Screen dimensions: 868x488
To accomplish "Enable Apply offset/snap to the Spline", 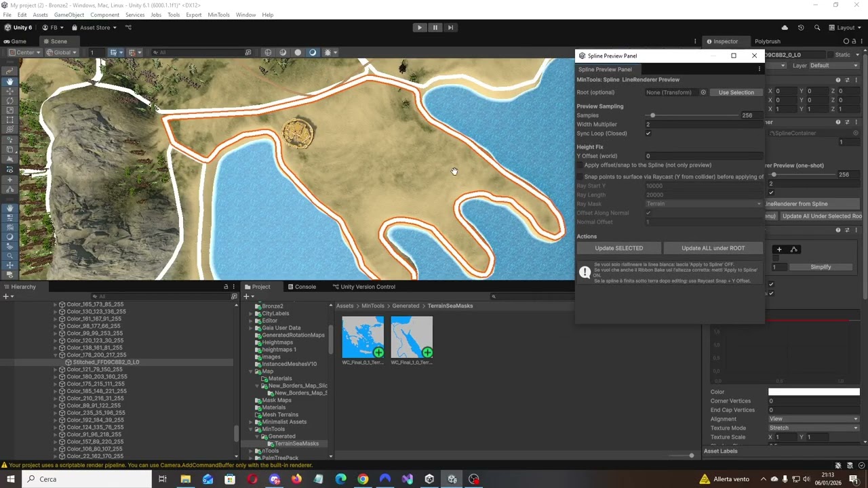I will 580,165.
